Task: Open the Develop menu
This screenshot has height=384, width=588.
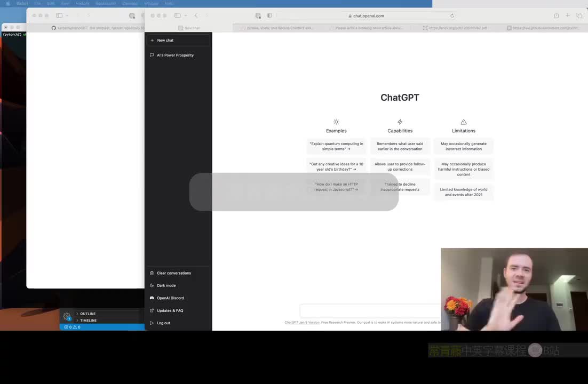Action: [130, 3]
